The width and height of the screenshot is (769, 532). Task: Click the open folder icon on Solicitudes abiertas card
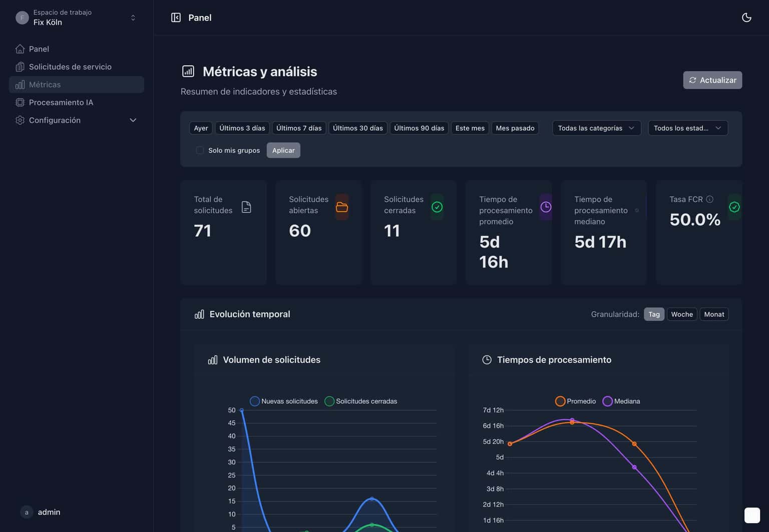(342, 207)
